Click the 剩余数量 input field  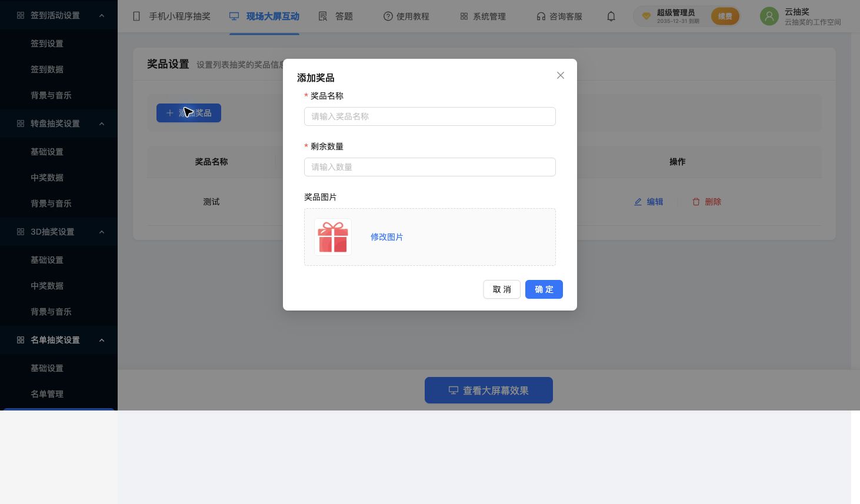[430, 167]
